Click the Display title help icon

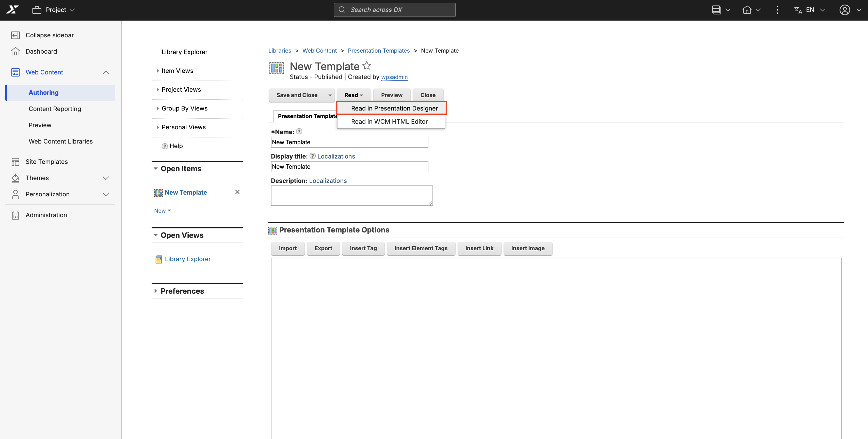coord(312,156)
